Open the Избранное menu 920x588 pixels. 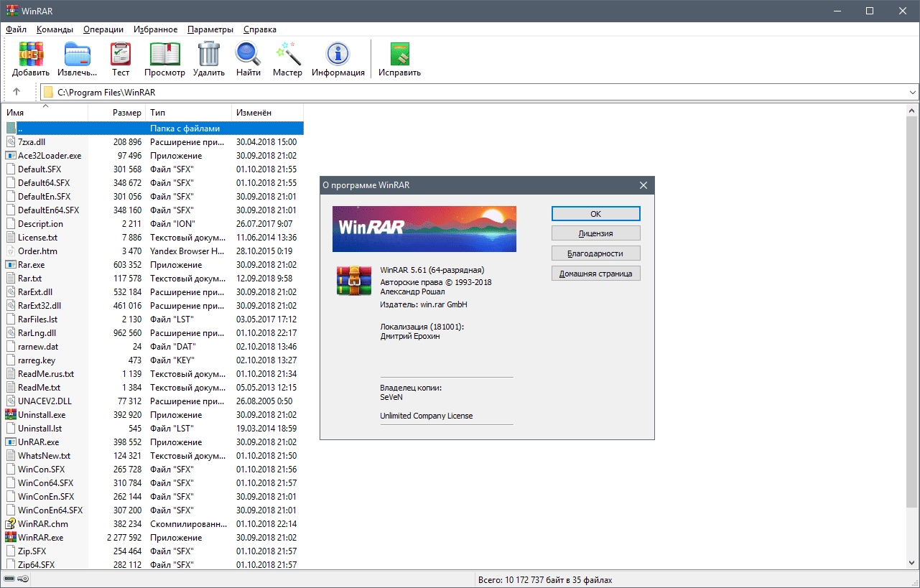(155, 29)
